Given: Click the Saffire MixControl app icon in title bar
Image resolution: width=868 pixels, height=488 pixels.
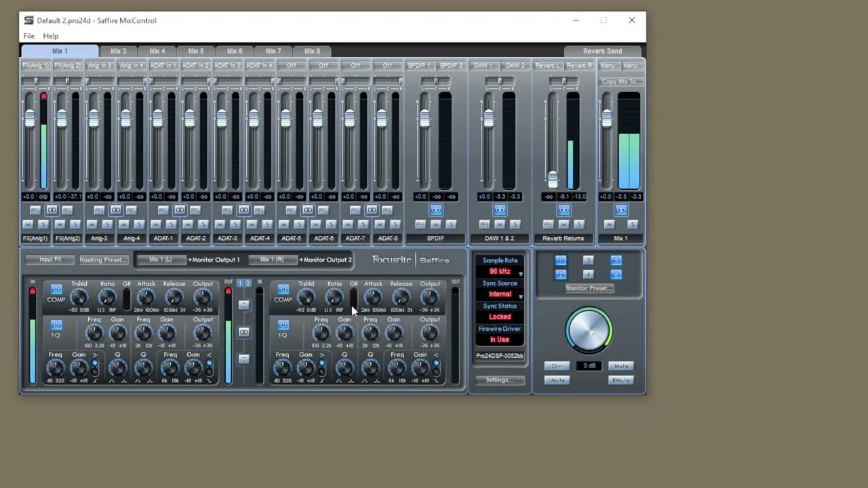Looking at the screenshot, I should tap(28, 20).
